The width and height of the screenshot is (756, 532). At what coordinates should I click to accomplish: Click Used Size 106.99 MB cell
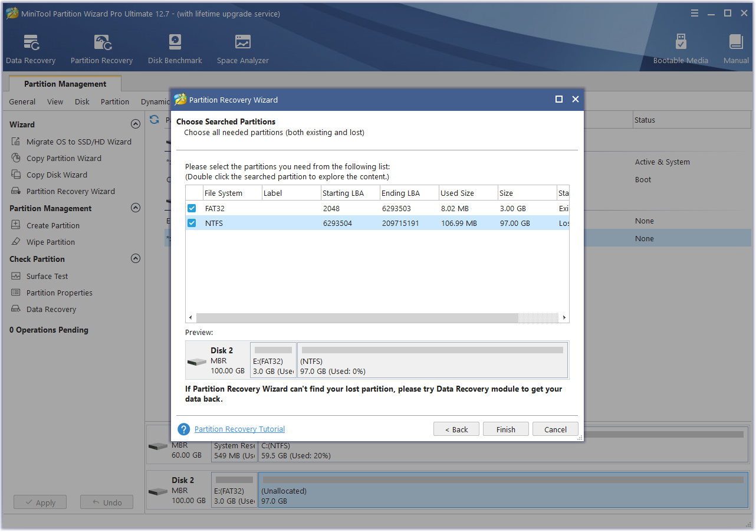coord(458,223)
